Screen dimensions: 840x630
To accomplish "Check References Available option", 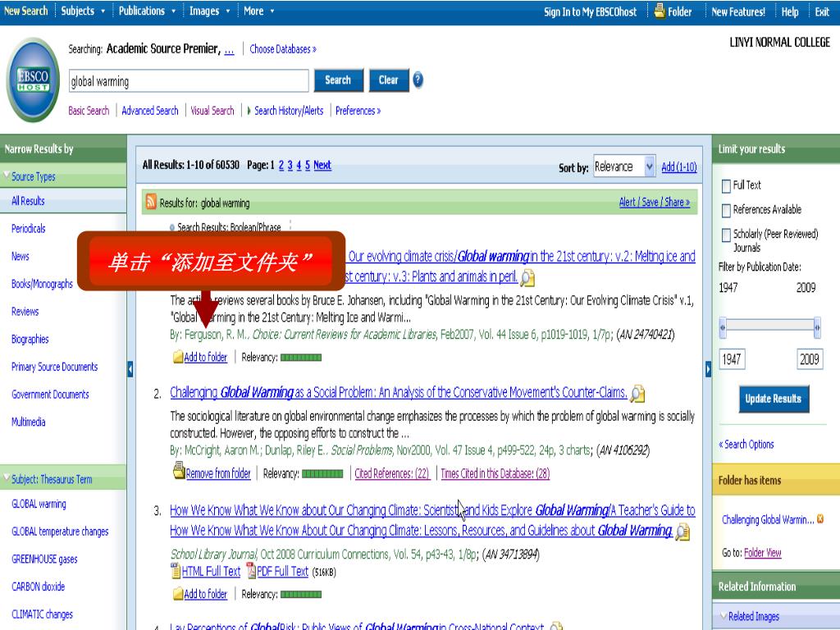I will point(727,211).
